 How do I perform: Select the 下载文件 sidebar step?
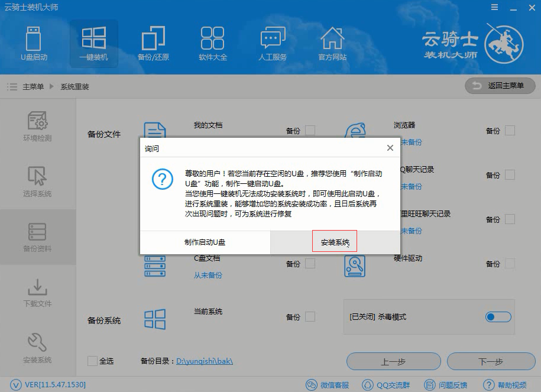click(37, 293)
